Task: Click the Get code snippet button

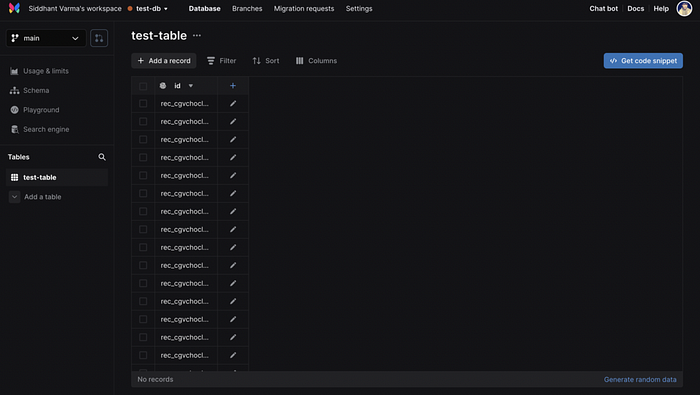Action: [643, 61]
